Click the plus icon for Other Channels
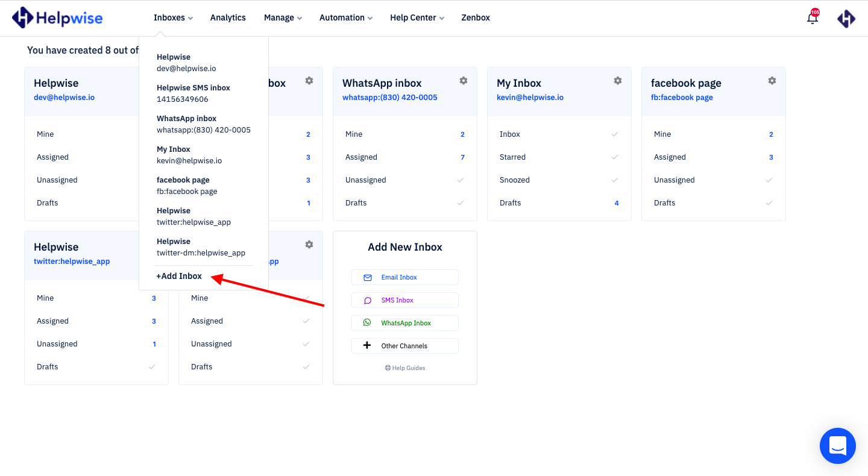The image size is (868, 476). click(367, 345)
